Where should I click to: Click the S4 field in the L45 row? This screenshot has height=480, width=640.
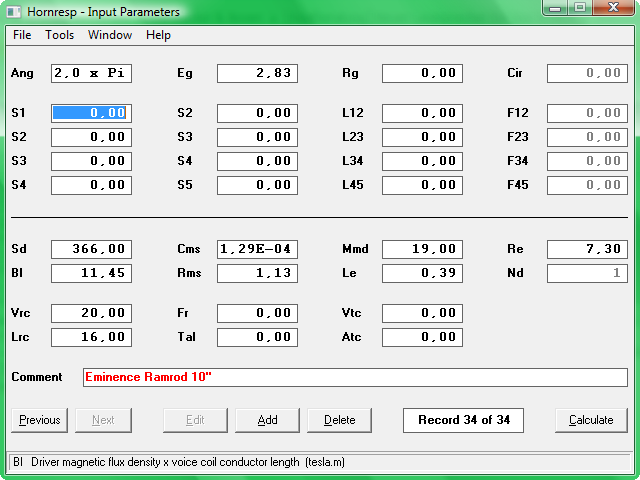click(91, 185)
